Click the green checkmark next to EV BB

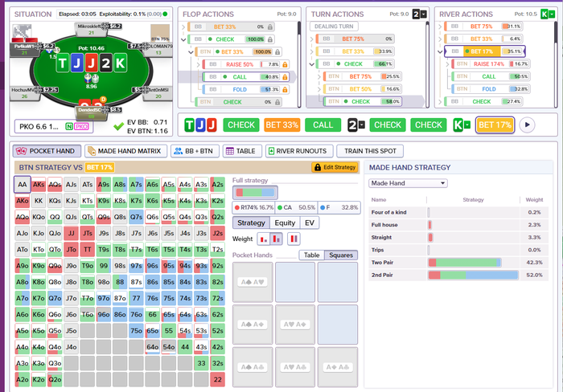pos(118,126)
